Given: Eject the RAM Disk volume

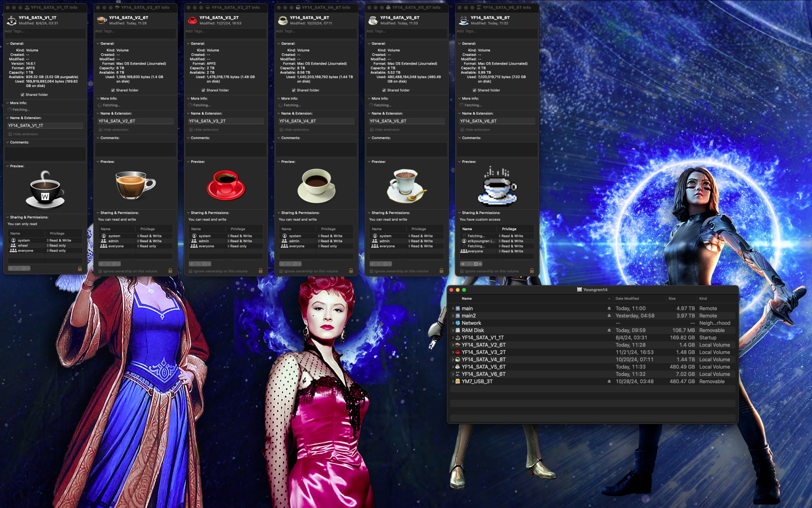Looking at the screenshot, I should (x=609, y=330).
